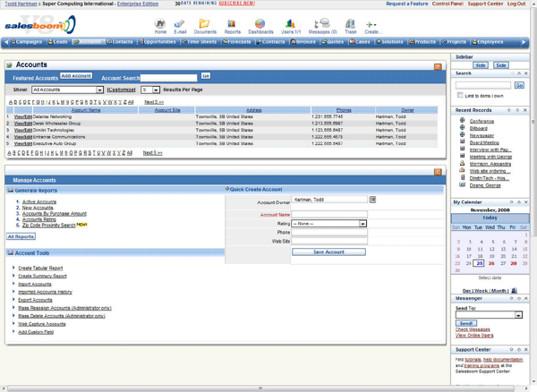Open the Check Messages link
The width and height of the screenshot is (537, 392).
pos(473,329)
